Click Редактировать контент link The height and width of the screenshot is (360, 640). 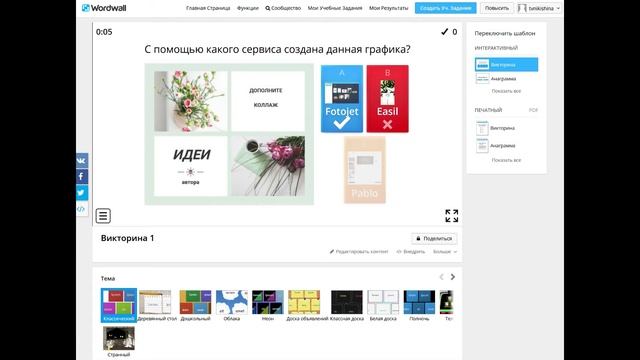359,252
